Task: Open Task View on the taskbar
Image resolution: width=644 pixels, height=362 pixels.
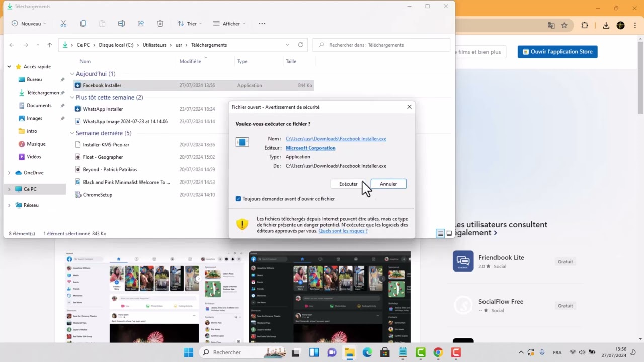Action: coord(296,352)
